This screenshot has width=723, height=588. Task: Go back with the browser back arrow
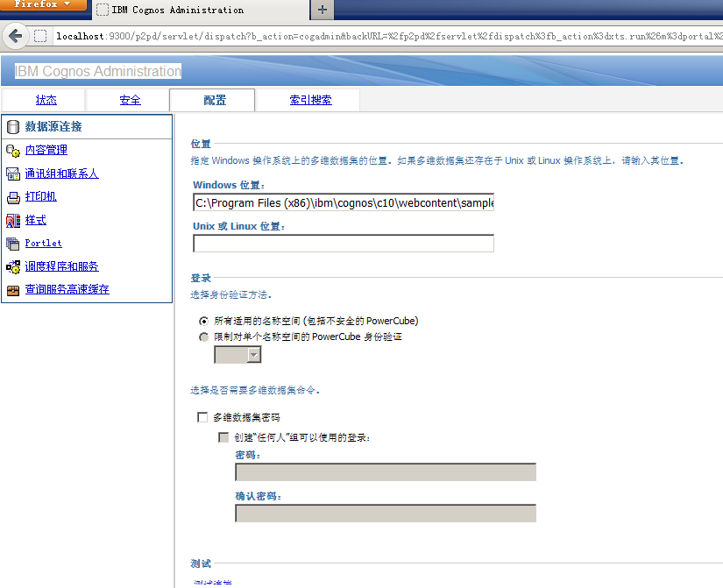(15, 36)
